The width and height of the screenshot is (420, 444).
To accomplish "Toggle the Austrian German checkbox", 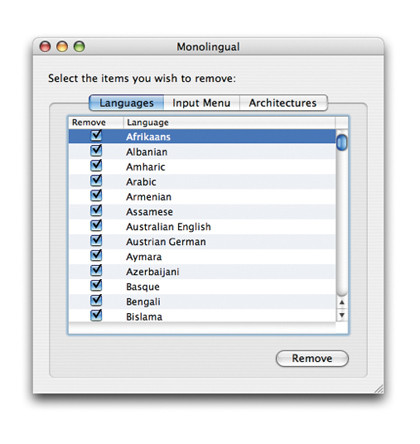I will (96, 241).
